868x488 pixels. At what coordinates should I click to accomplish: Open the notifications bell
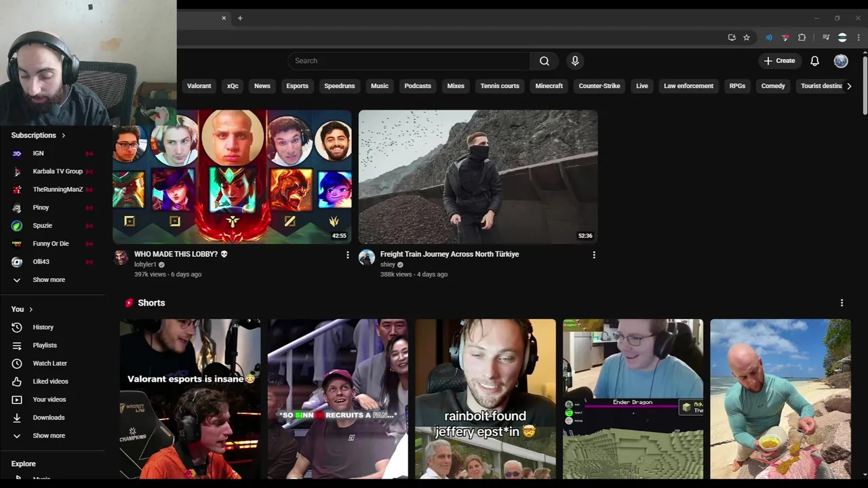(814, 61)
